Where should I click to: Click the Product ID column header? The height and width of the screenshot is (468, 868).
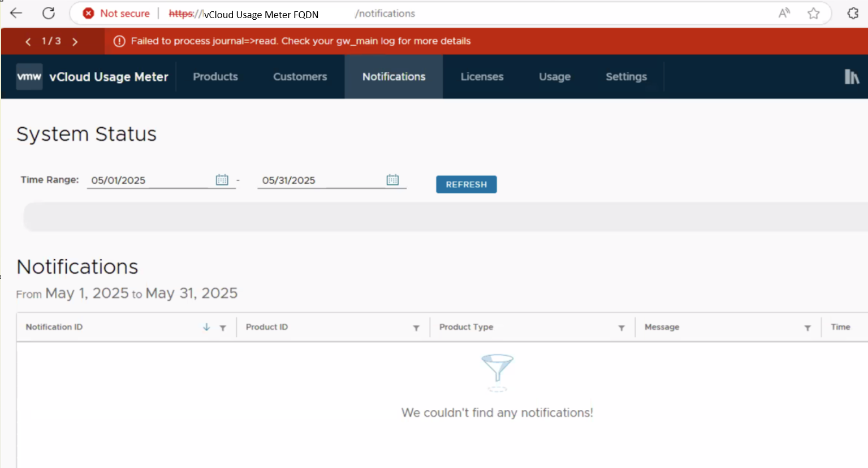point(267,327)
